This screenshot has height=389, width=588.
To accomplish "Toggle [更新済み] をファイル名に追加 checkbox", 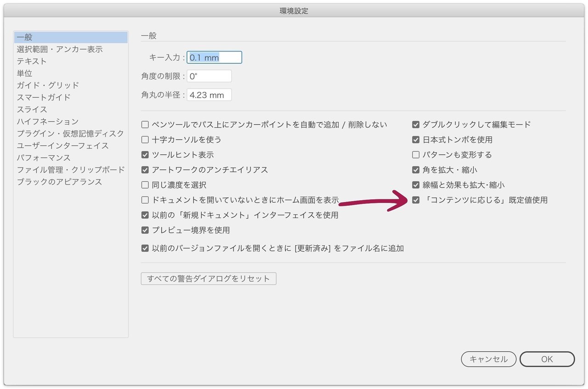I will 145,248.
